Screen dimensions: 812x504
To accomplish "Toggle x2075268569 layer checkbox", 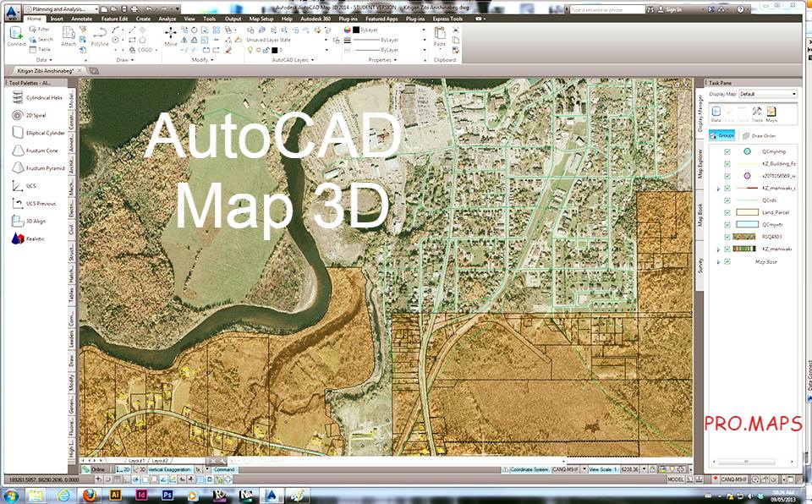I will (x=727, y=176).
